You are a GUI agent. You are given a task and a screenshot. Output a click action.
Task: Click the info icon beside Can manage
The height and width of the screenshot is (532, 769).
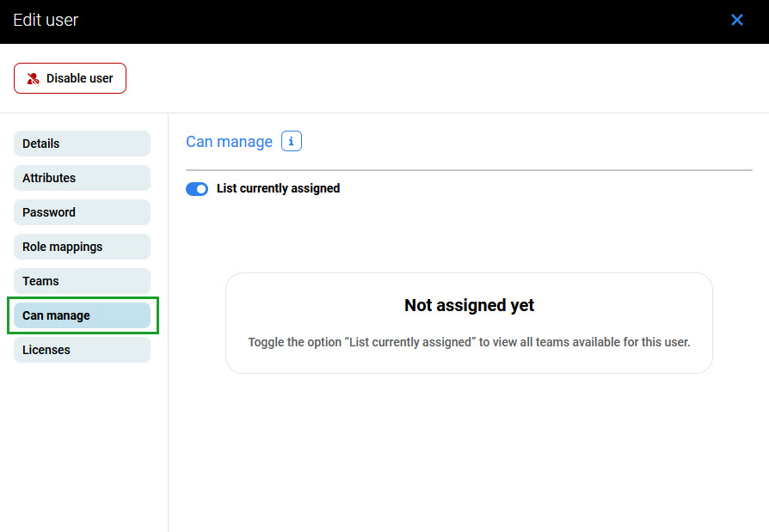[x=292, y=142]
